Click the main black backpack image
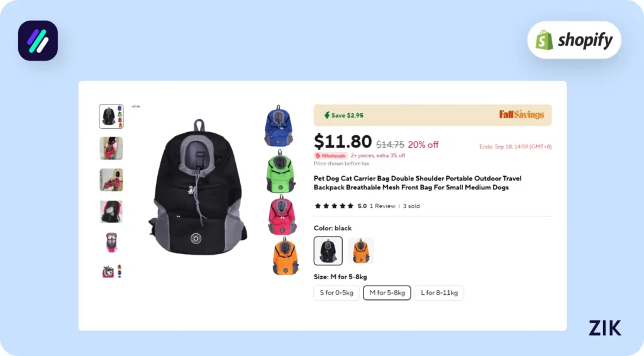 click(x=196, y=189)
